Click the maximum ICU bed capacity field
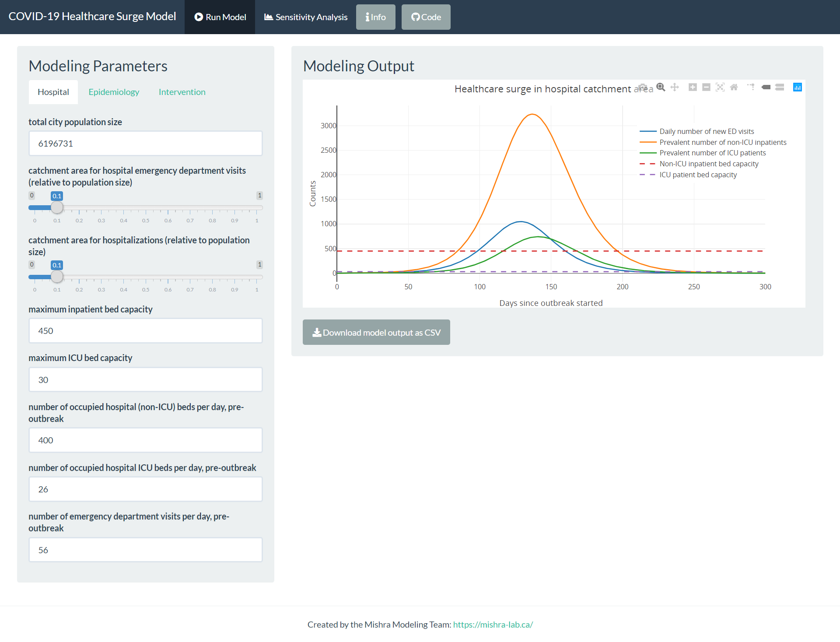 (145, 379)
